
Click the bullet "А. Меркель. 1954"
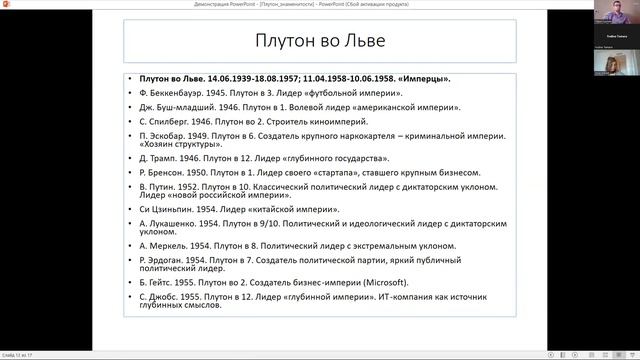click(x=298, y=246)
